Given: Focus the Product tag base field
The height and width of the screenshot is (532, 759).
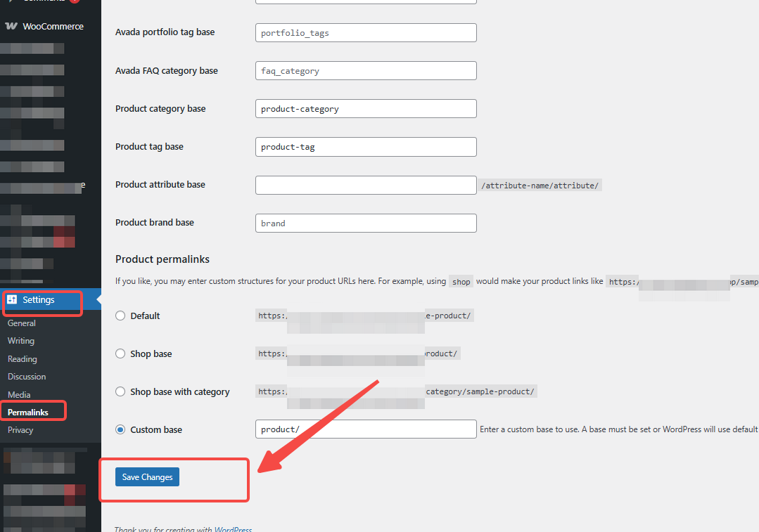Looking at the screenshot, I should 366,147.
